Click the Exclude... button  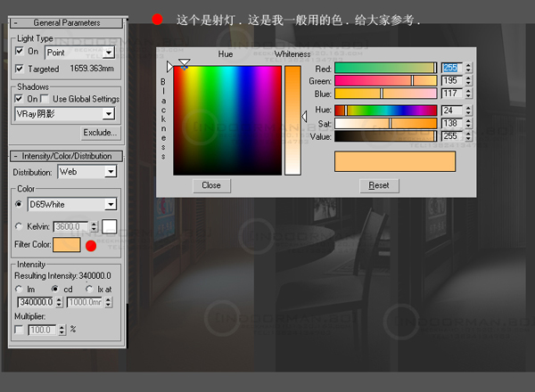coord(100,133)
